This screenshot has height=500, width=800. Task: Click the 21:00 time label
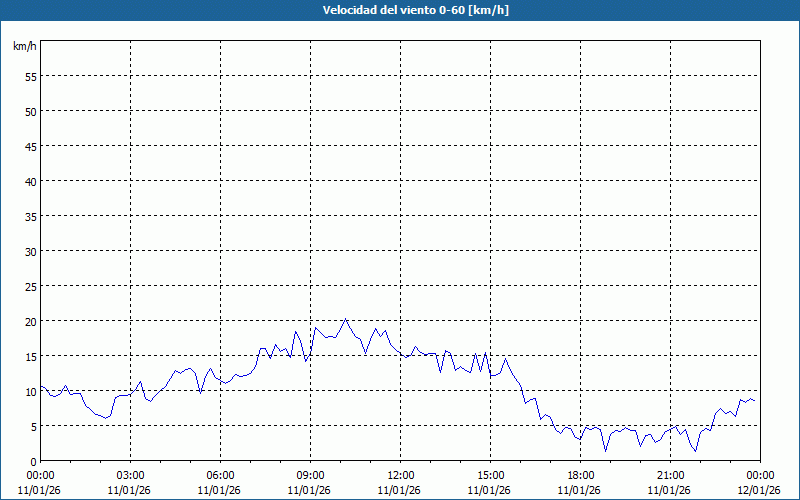coord(670,475)
